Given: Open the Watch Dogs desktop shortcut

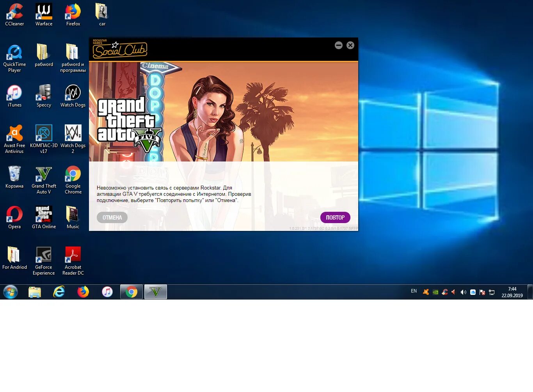Looking at the screenshot, I should pyautogui.click(x=73, y=96).
